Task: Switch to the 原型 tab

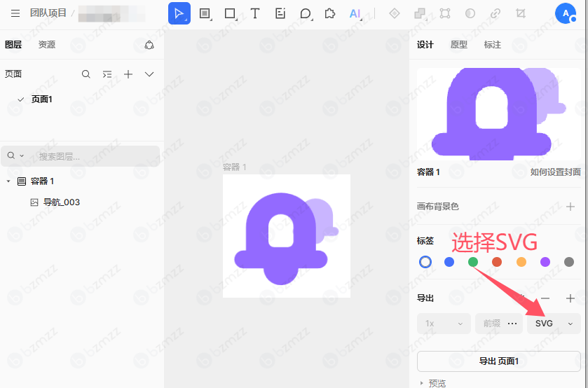Action: pos(459,45)
